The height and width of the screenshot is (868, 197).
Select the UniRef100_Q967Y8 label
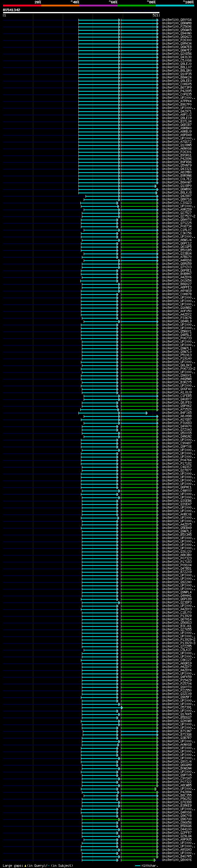click(177, 816)
